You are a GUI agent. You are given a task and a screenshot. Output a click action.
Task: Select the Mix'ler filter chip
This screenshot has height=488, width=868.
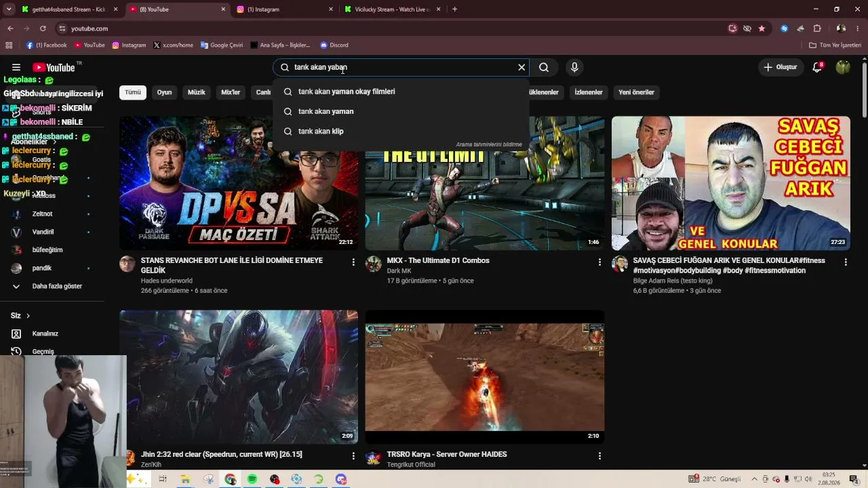click(x=231, y=92)
